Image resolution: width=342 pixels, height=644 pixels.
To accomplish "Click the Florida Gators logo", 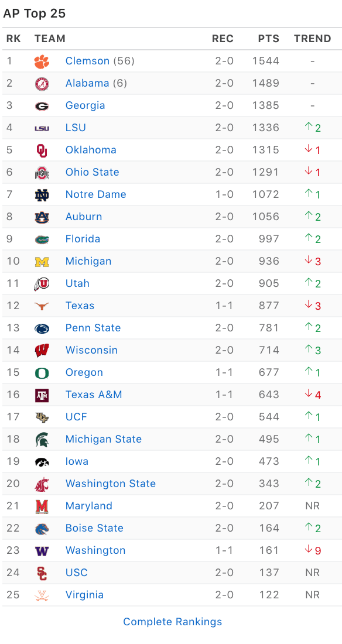I will [x=42, y=239].
